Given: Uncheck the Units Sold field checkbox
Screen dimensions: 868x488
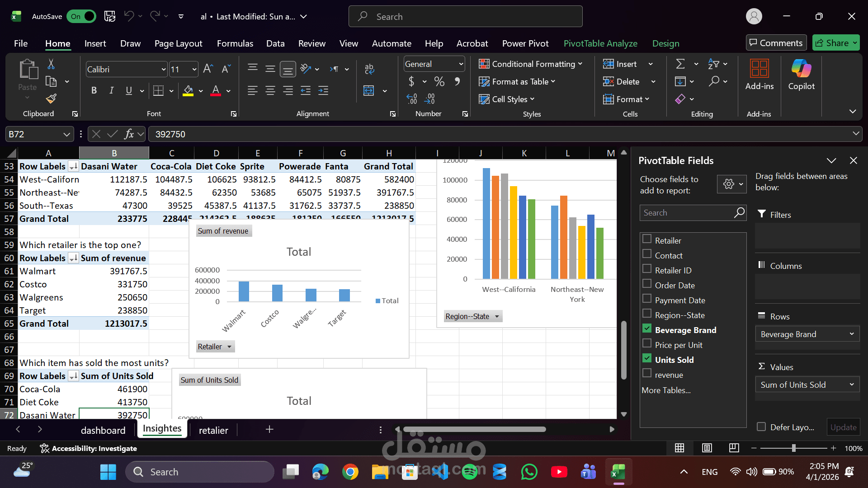Looking at the screenshot, I should pos(647,358).
